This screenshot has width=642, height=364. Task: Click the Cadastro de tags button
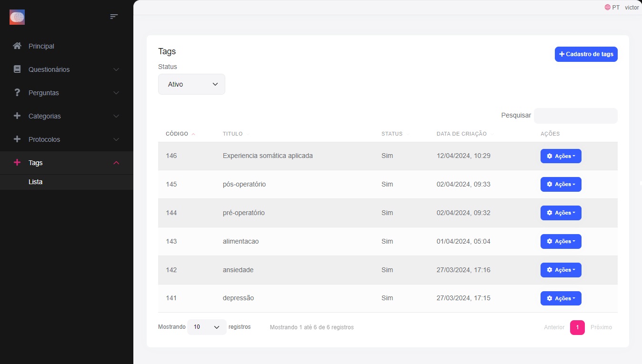point(586,54)
